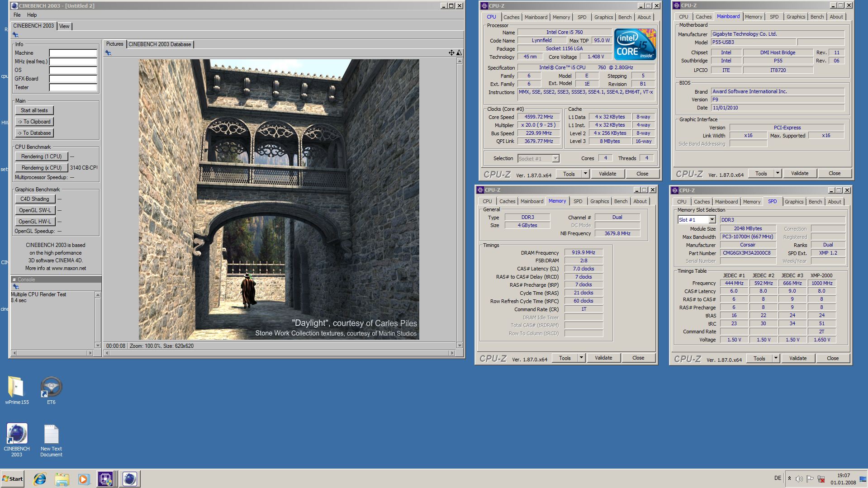Click the -> To Database button

click(x=34, y=133)
